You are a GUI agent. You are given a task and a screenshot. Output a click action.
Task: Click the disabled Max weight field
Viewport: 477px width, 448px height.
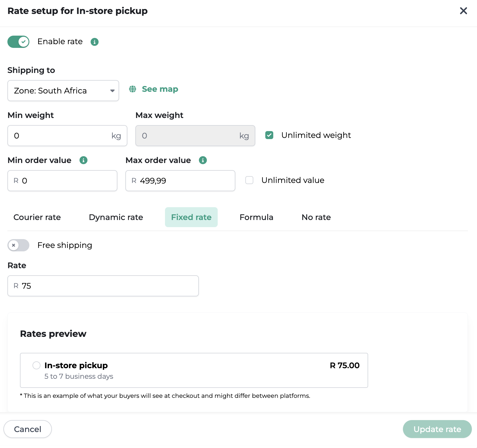coord(195,136)
